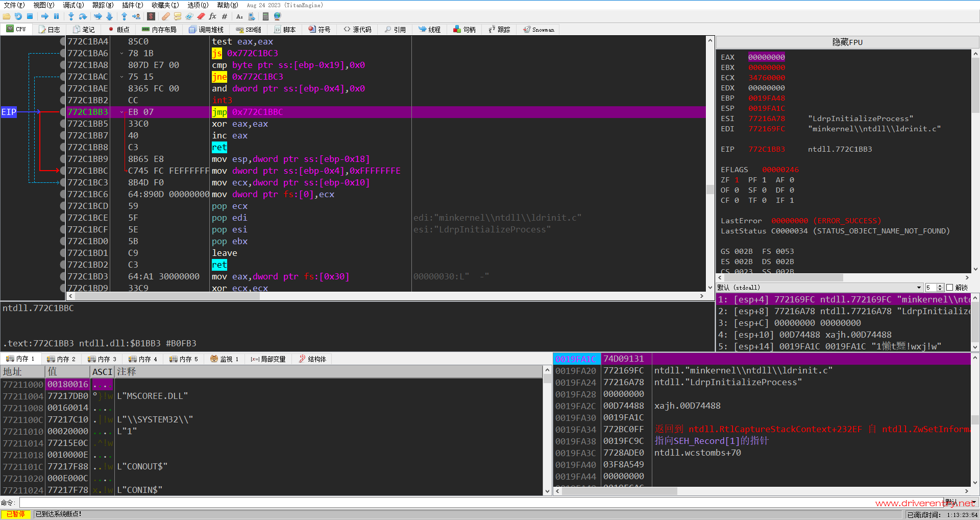
Task: Toggle the IF flag value
Action: click(792, 200)
